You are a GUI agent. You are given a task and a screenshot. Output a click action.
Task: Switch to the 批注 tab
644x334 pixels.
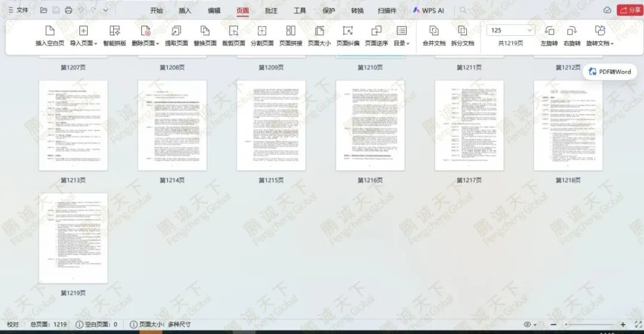click(x=271, y=11)
